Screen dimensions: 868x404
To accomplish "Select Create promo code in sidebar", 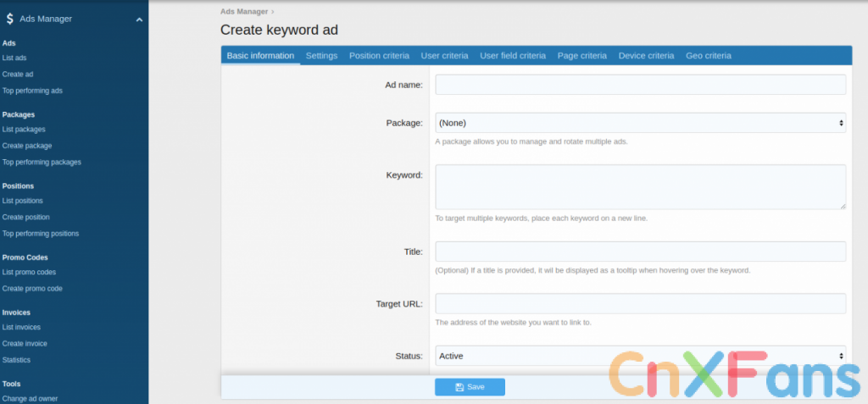I will tap(32, 288).
